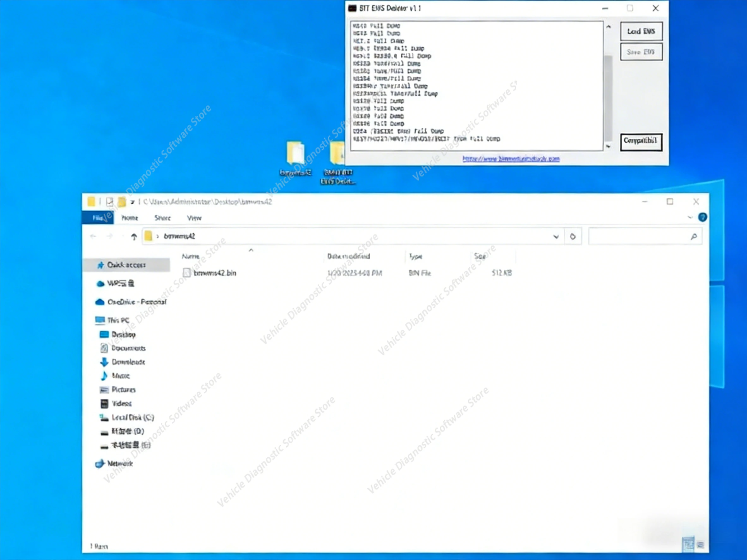The width and height of the screenshot is (747, 560).
Task: Click the Back navigation arrow
Action: pos(93,236)
